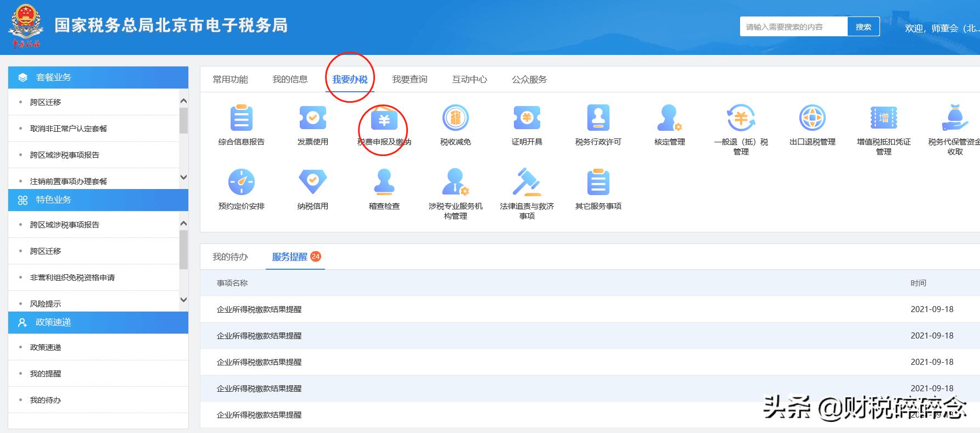Open 税收减免 icon
The width and height of the screenshot is (980, 433).
click(x=455, y=118)
